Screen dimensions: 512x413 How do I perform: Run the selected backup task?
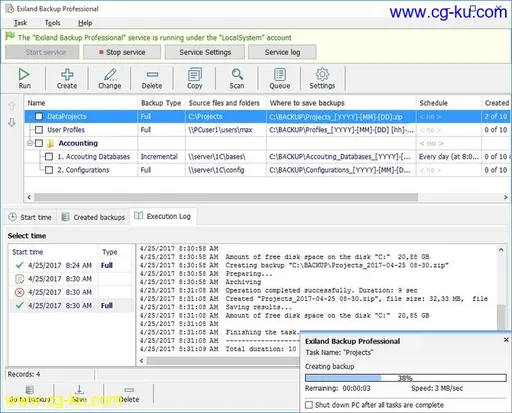[24, 79]
